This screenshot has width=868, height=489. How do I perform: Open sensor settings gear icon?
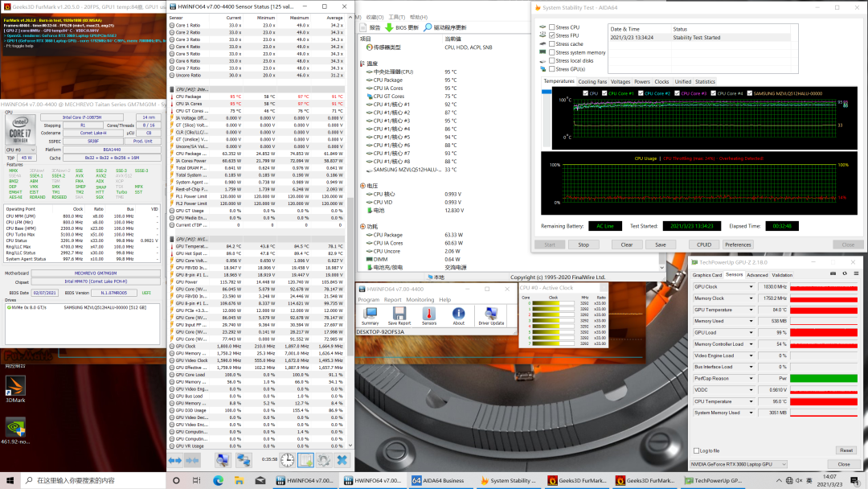point(323,460)
